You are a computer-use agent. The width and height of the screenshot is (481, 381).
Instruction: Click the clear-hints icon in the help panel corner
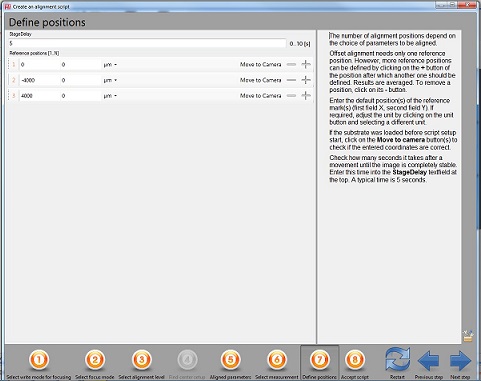coord(468,336)
